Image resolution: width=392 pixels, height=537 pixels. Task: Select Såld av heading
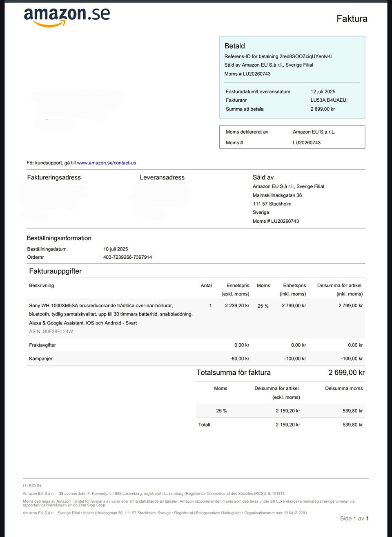[x=263, y=177]
